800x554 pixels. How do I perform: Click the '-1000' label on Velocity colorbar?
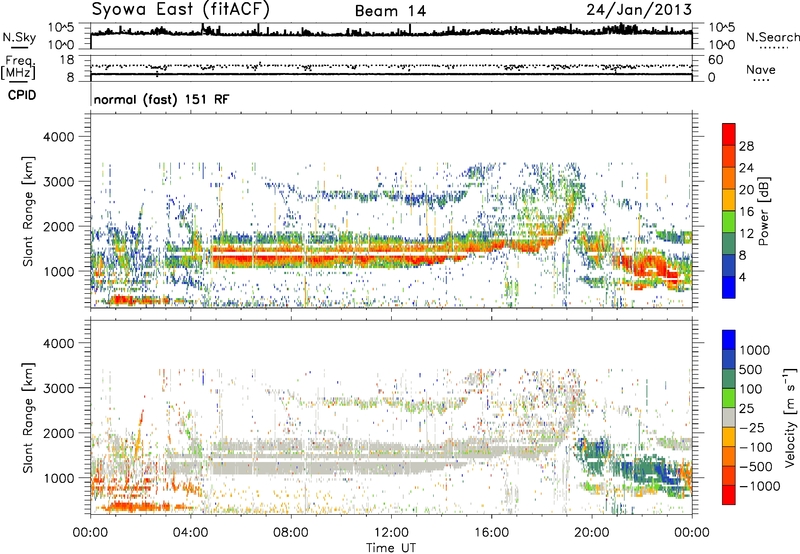click(x=759, y=486)
